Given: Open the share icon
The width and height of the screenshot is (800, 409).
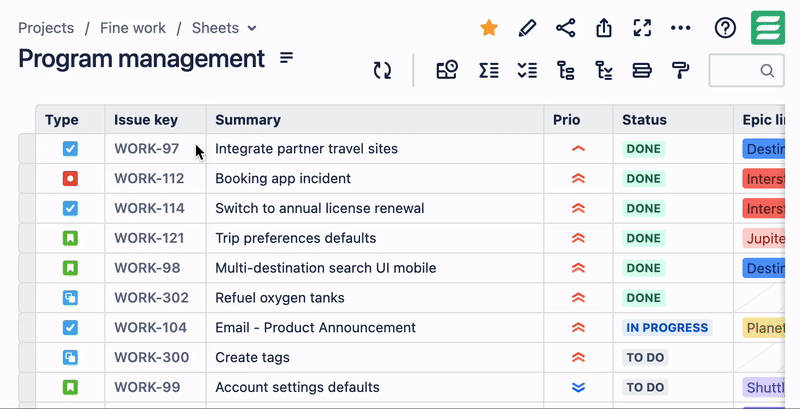Looking at the screenshot, I should click(x=566, y=28).
